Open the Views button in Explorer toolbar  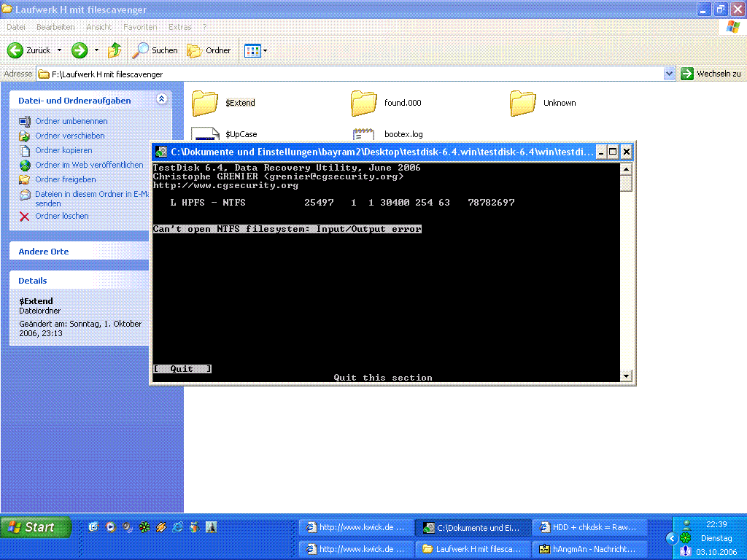pyautogui.click(x=252, y=50)
